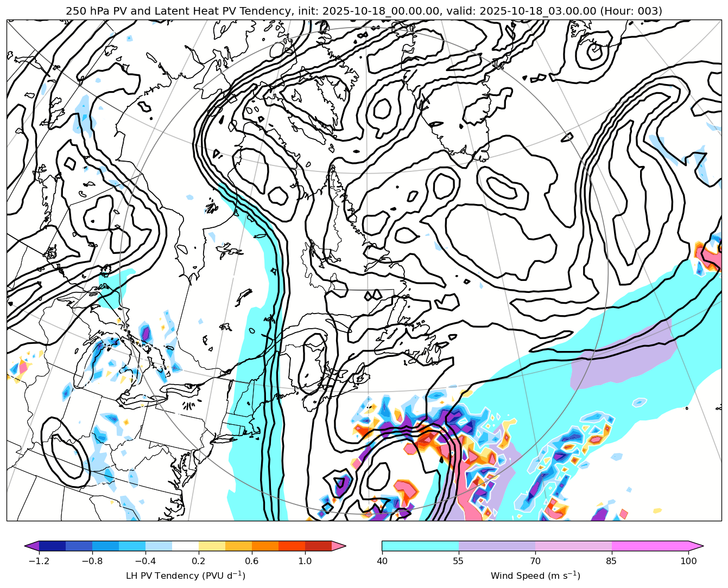
Task: Select the light pink 70–85 wind speed swatch
Action: pyautogui.click(x=573, y=546)
